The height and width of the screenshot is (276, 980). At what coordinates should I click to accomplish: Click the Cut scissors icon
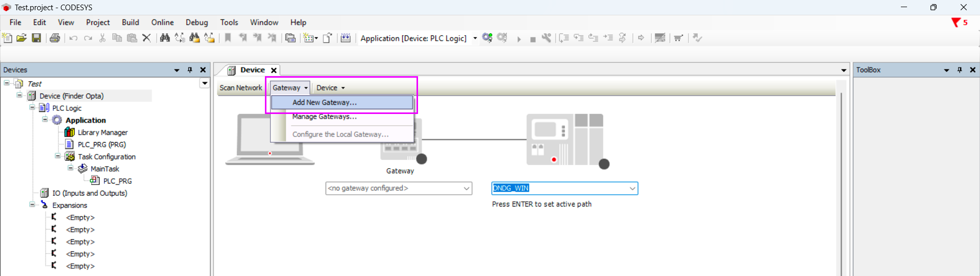point(102,38)
